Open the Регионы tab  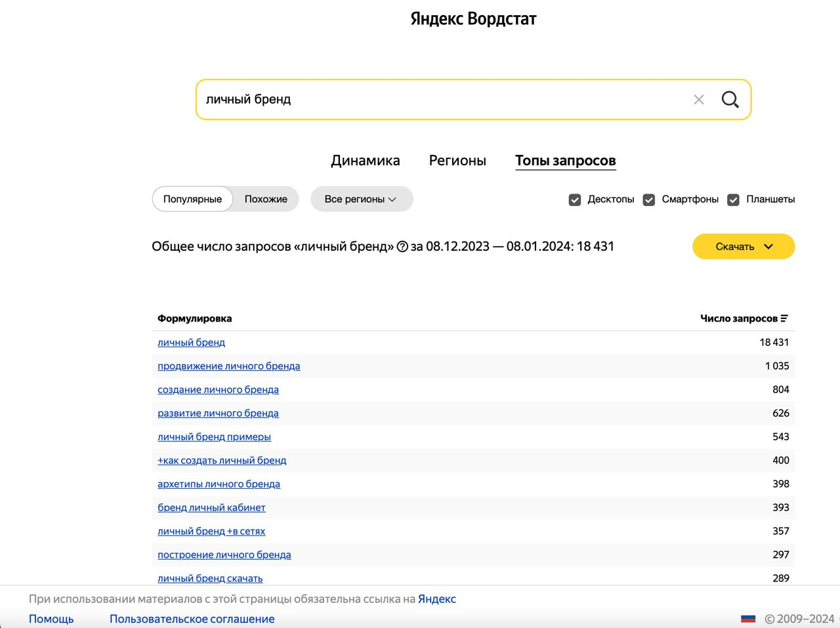(x=457, y=161)
